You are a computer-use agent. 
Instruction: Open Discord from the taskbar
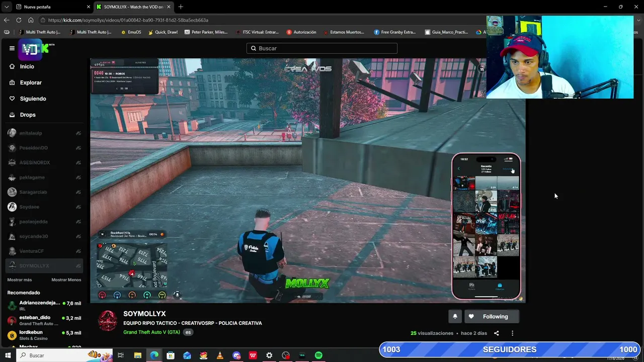click(236, 355)
